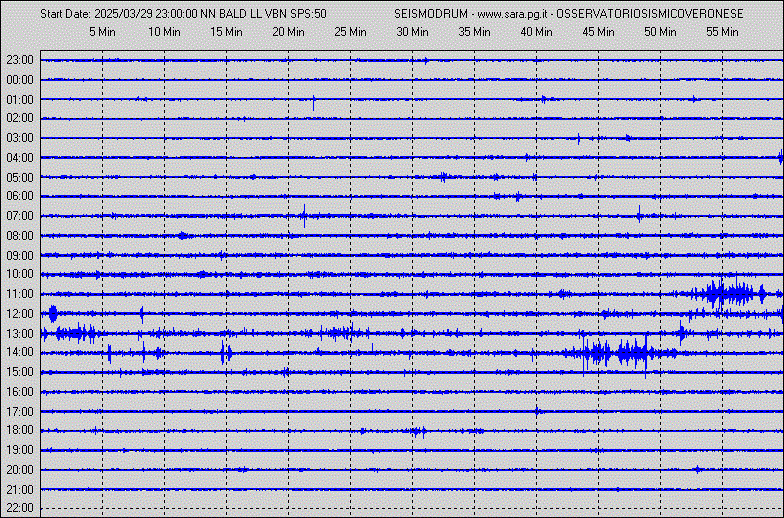Click the 06:00 hour label
Image resolution: width=784 pixels, height=518 pixels.
20,196
